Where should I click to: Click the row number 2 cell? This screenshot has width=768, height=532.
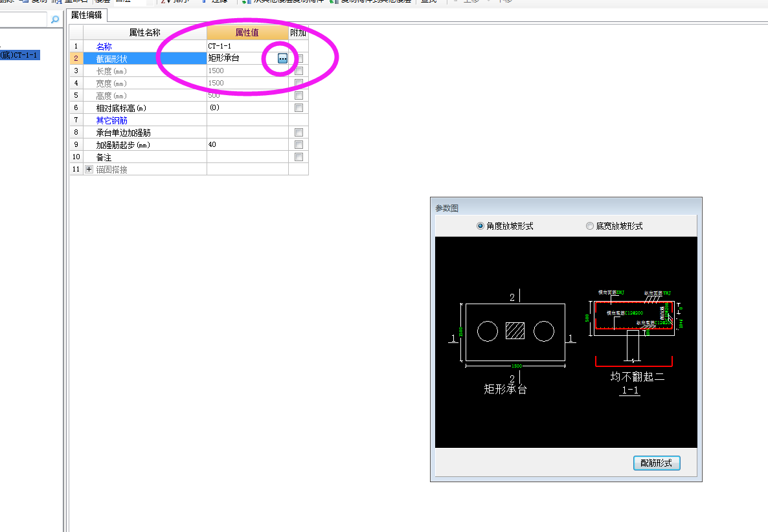click(x=76, y=58)
